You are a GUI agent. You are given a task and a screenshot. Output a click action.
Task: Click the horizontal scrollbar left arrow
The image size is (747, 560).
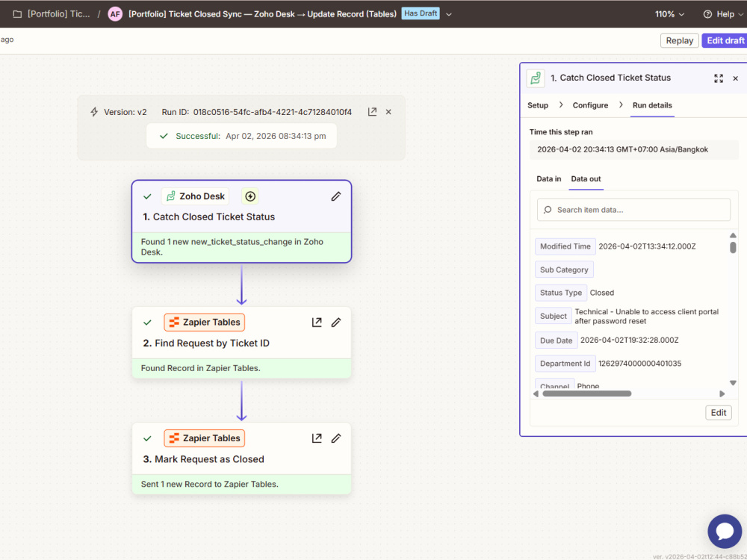536,393
